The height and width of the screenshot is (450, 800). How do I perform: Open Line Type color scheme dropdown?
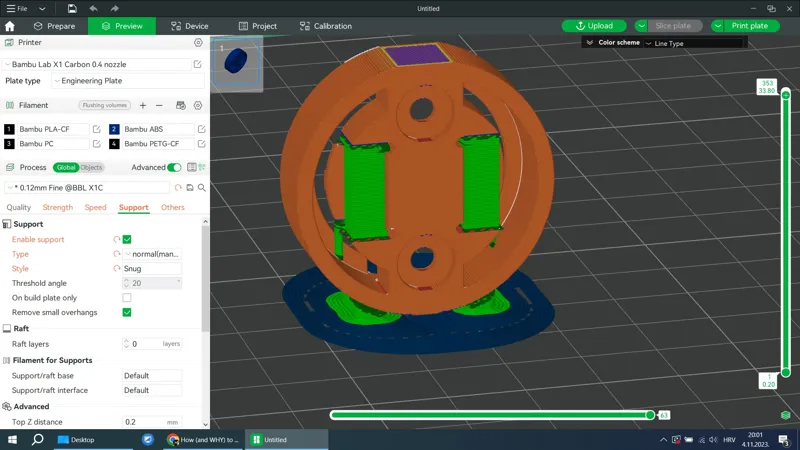[x=694, y=43]
